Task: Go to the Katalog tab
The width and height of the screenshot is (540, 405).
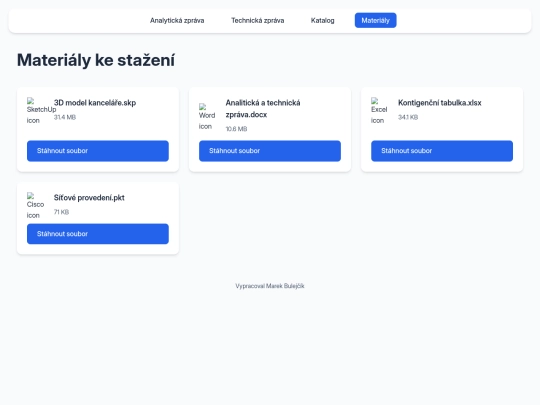Action: (322, 20)
